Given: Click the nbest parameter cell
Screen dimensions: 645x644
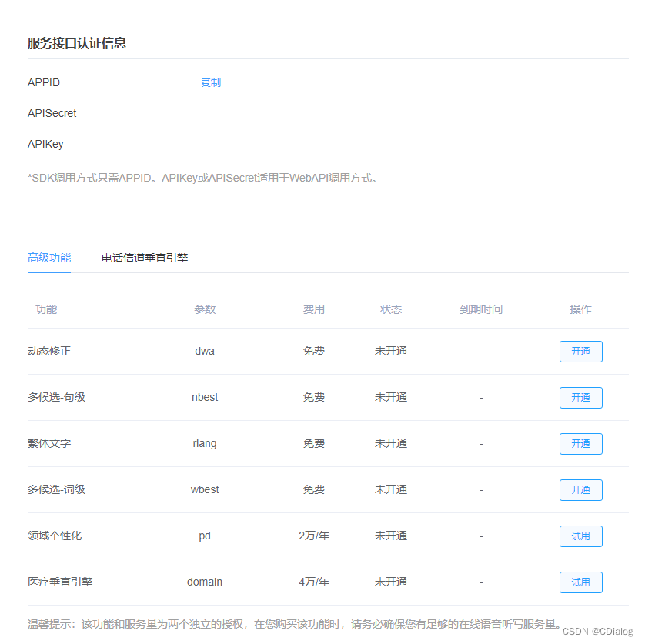Looking at the screenshot, I should (205, 397).
